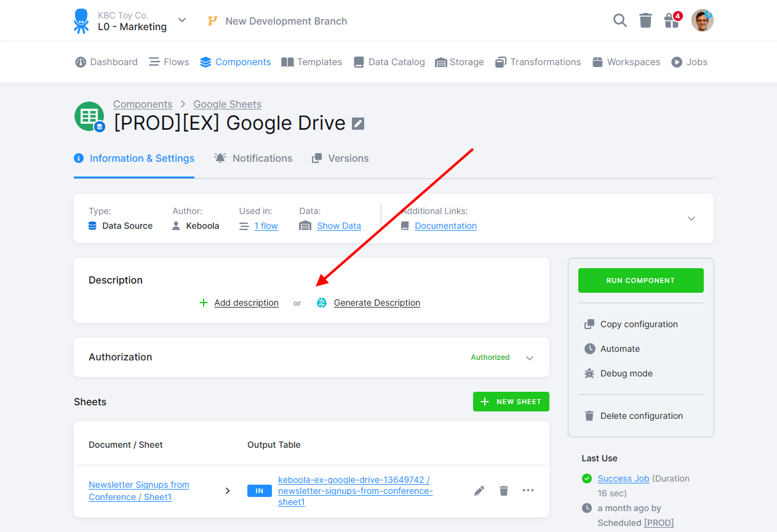Open the gift box notifications icon
777x532 pixels.
672,21
